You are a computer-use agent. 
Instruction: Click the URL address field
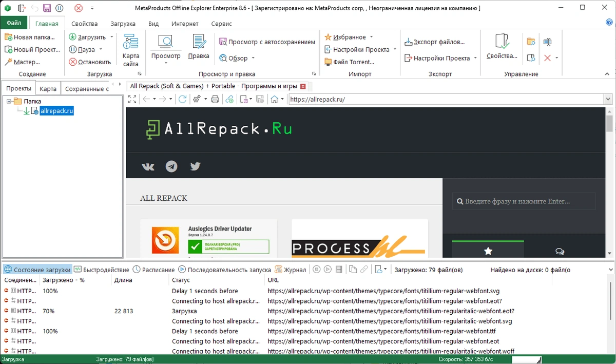[446, 99]
